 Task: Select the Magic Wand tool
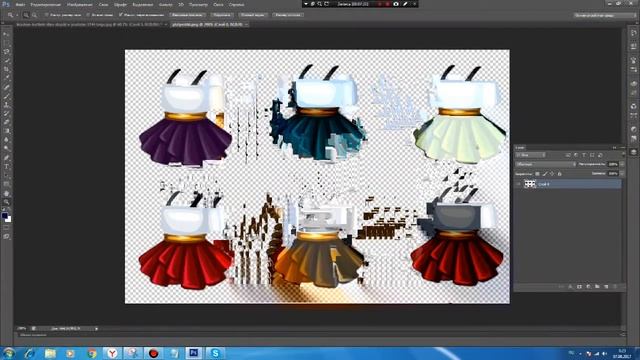click(7, 60)
